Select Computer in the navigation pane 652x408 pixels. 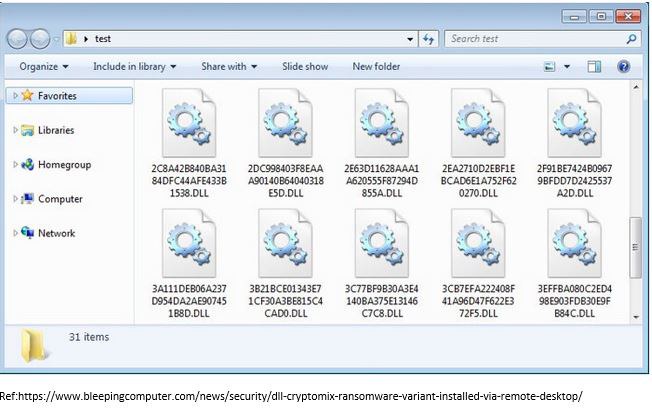coord(59,199)
